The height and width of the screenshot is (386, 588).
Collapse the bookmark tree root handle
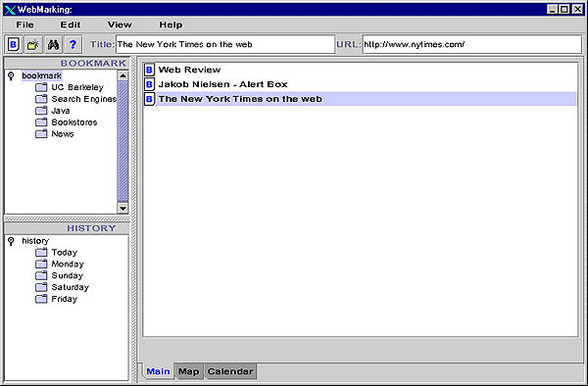[x=11, y=76]
